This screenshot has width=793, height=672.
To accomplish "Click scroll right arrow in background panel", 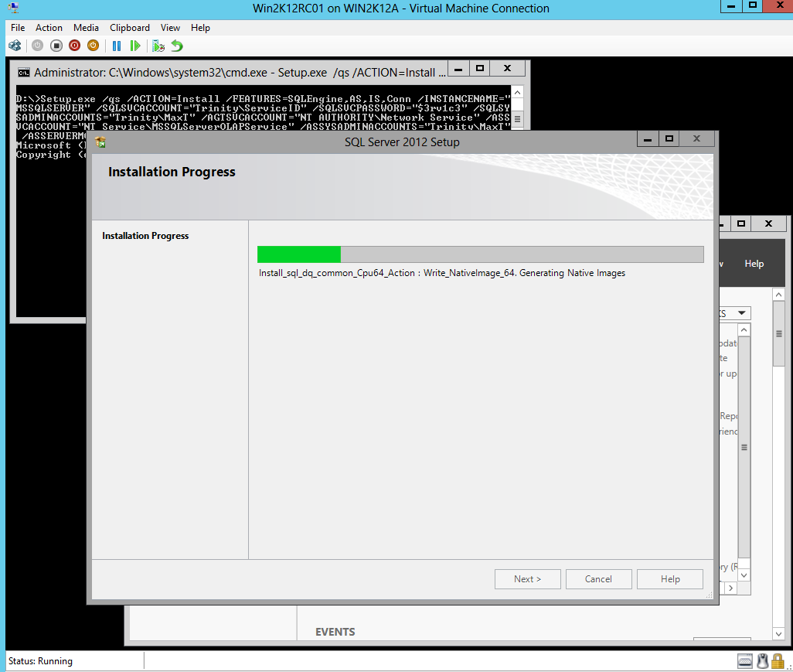I will 731,588.
